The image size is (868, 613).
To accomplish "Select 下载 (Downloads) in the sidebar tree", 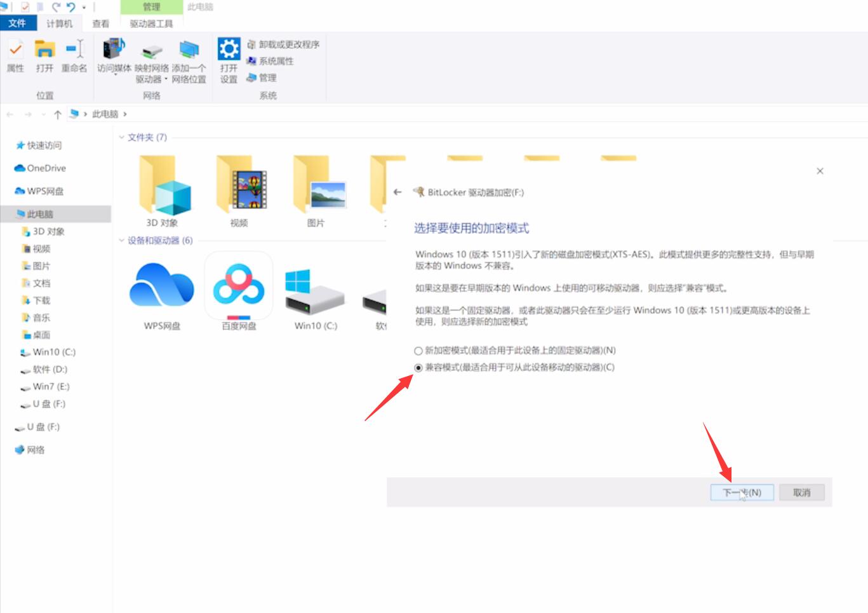I will pos(36,300).
